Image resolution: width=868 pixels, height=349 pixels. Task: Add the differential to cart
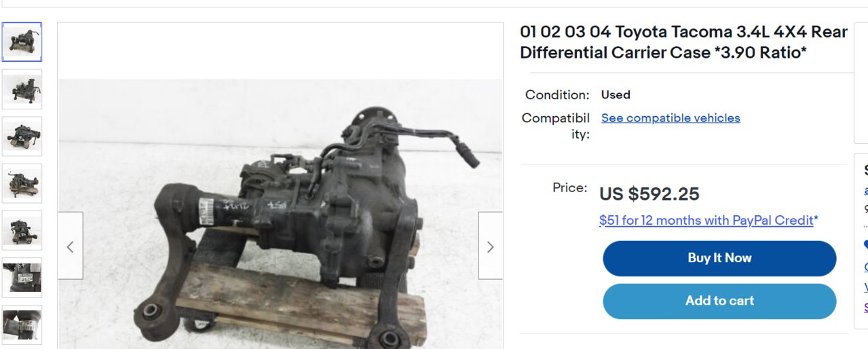(x=719, y=301)
